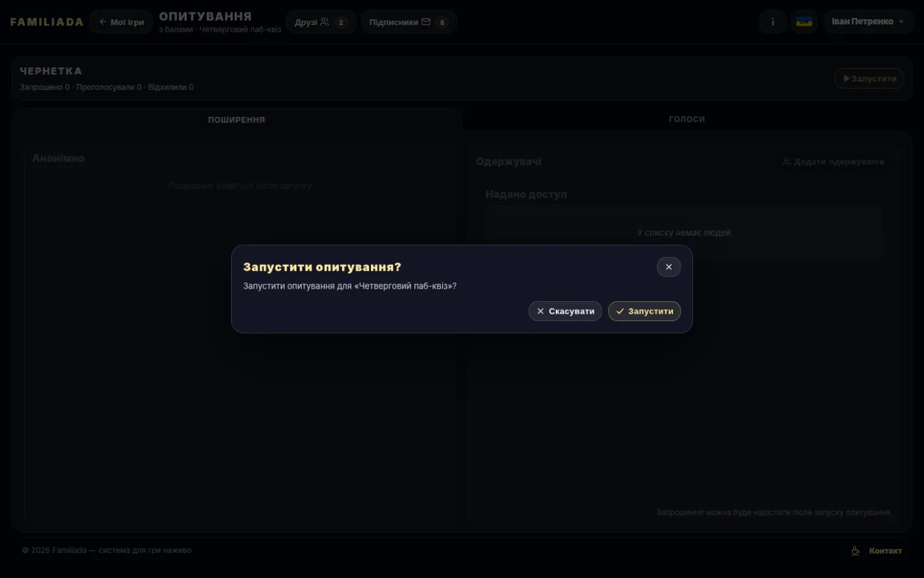The height and width of the screenshot is (578, 924).
Task: Click the back arrow next to Мої ігри
Action: pos(103,22)
